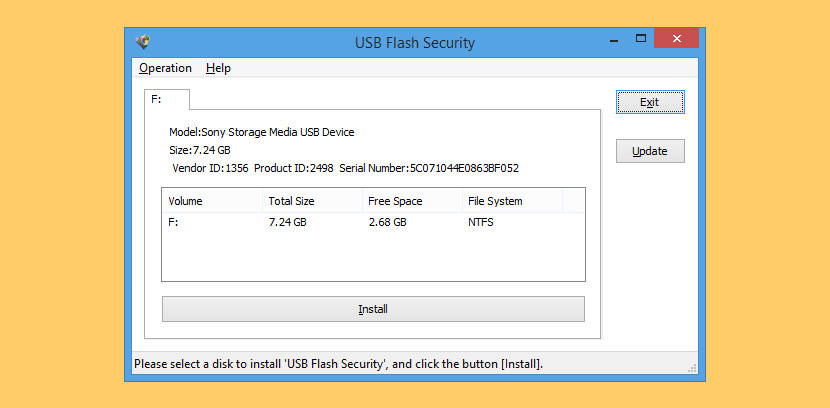830x408 pixels.
Task: Click the 2.68 GB free space cell
Action: click(387, 223)
